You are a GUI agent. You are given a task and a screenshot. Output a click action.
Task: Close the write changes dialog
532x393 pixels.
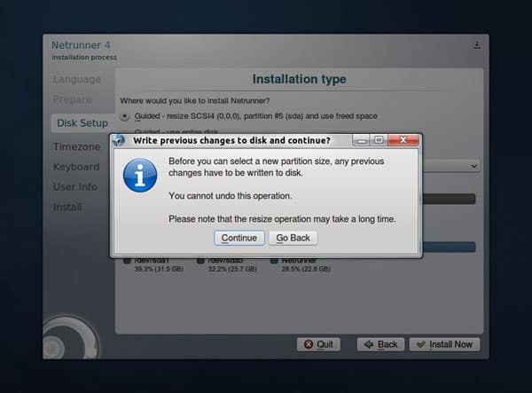(x=403, y=140)
